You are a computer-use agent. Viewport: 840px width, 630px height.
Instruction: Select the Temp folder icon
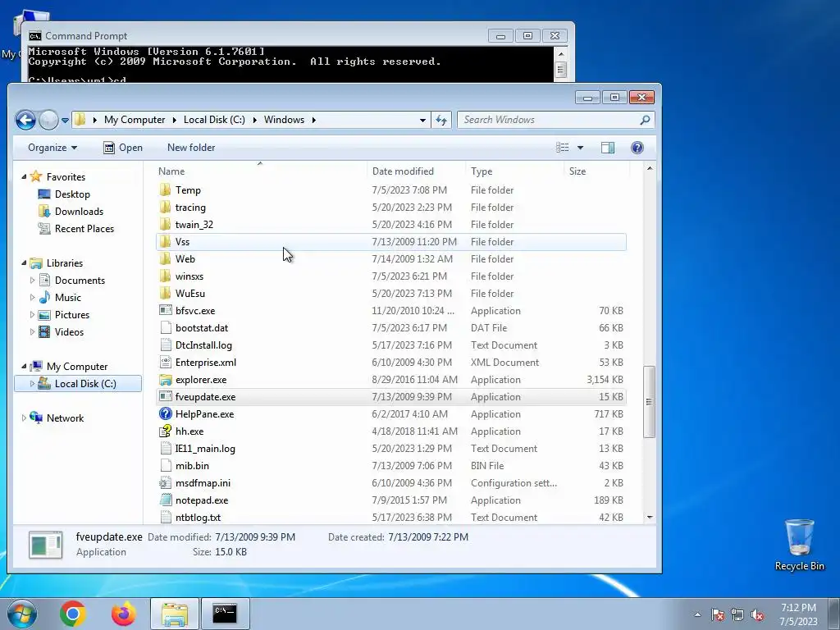coord(166,189)
